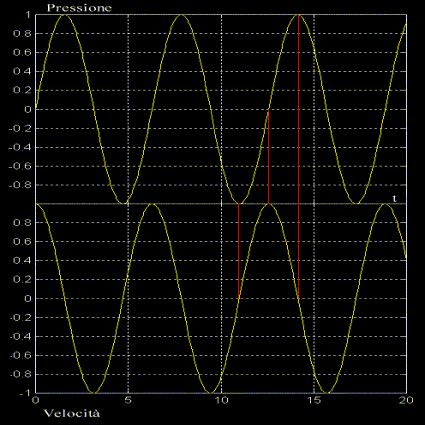The width and height of the screenshot is (425, 425).
Task: Click the top plot's 0.6 tick label
Action: click(x=22, y=53)
